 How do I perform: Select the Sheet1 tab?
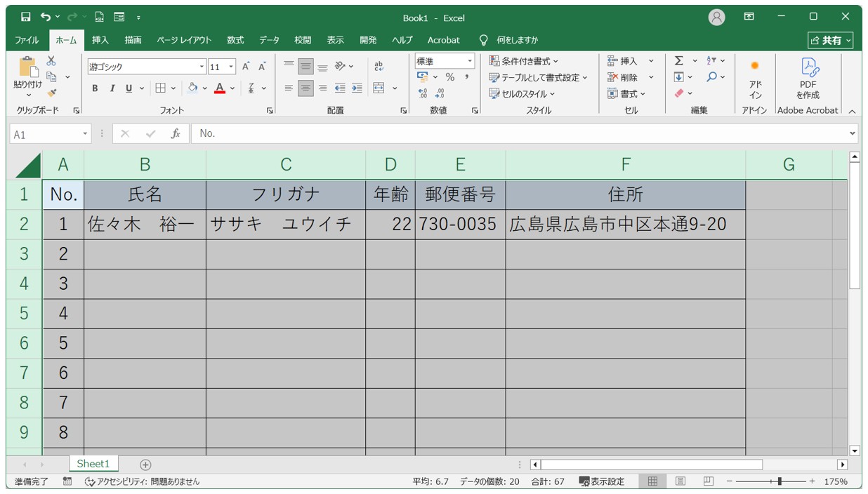tap(93, 464)
